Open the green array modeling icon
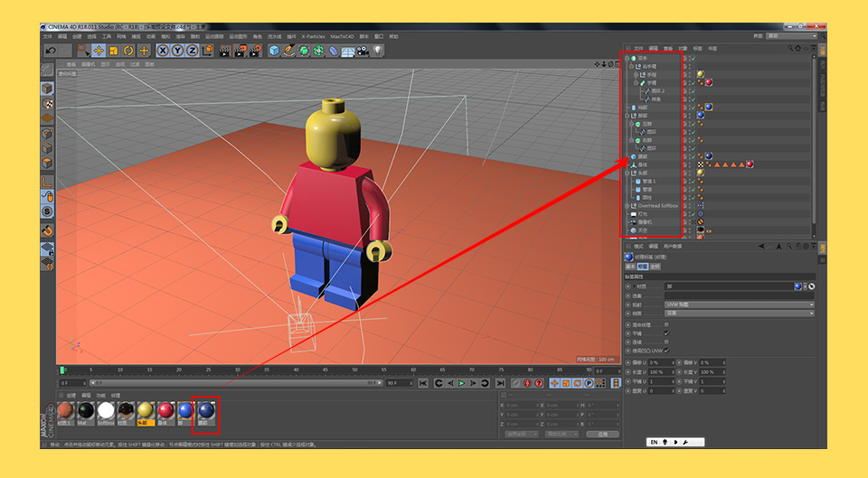This screenshot has width=868, height=478. (318, 51)
